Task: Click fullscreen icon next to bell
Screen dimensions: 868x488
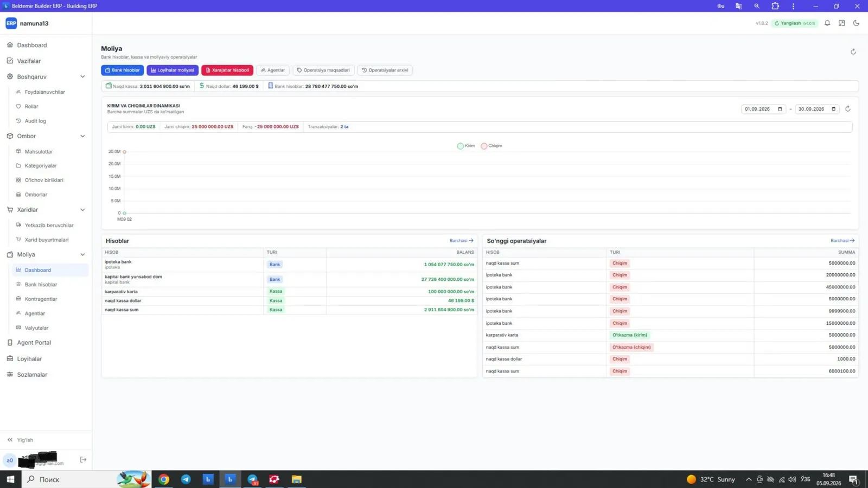Action: click(842, 23)
